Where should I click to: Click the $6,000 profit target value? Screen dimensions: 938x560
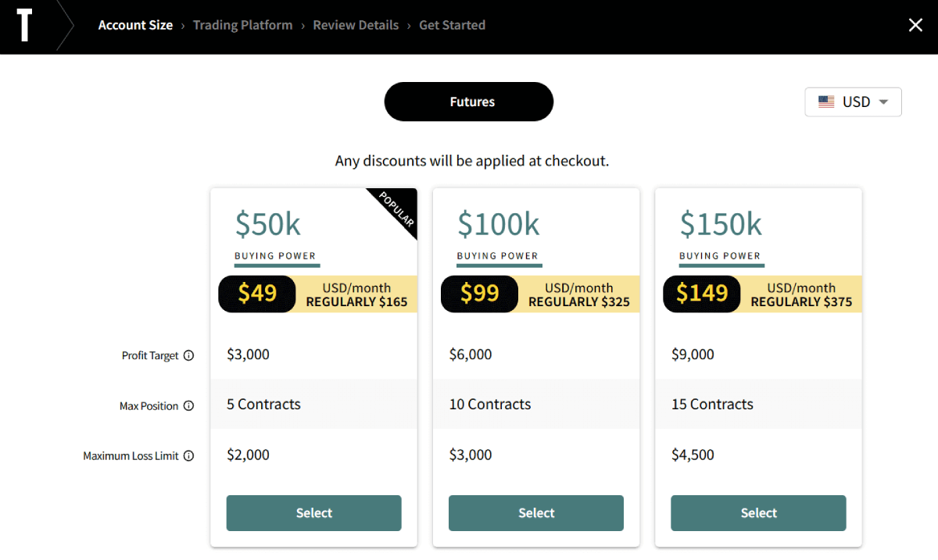pos(471,355)
